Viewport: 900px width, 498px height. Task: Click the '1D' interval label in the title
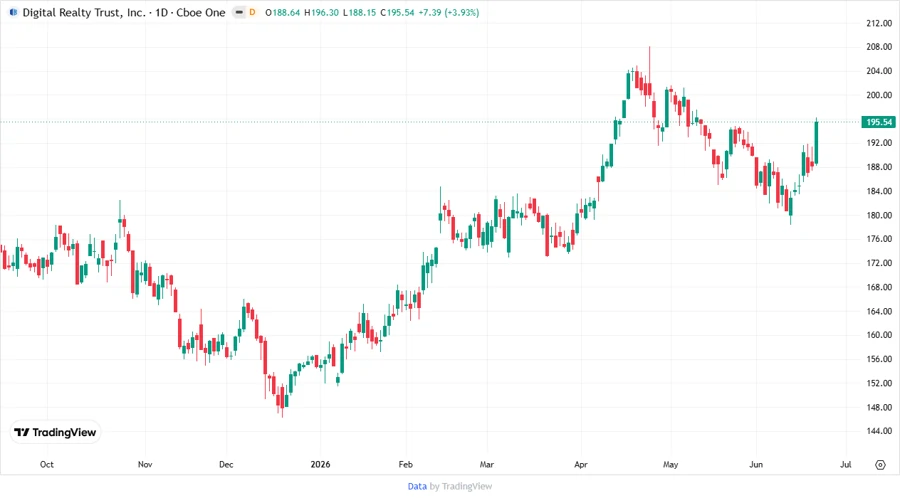161,12
